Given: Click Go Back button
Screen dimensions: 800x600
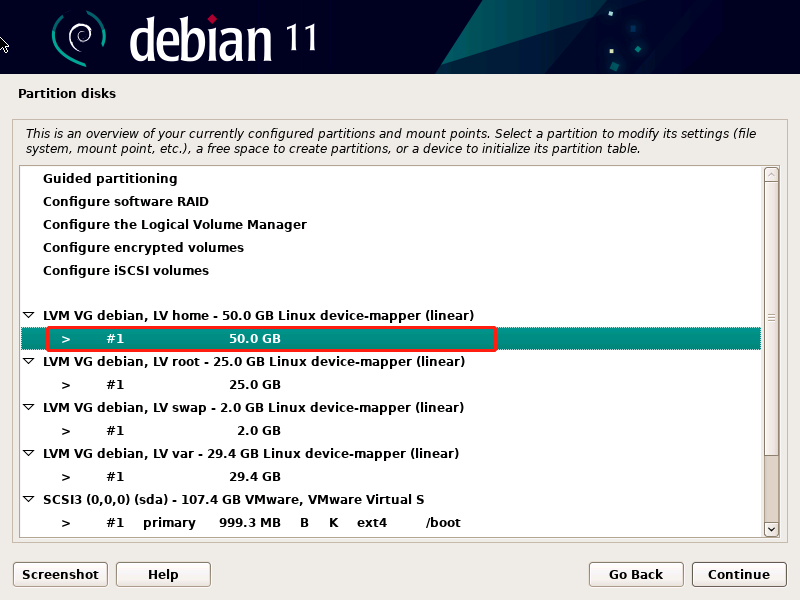Looking at the screenshot, I should [x=636, y=574].
